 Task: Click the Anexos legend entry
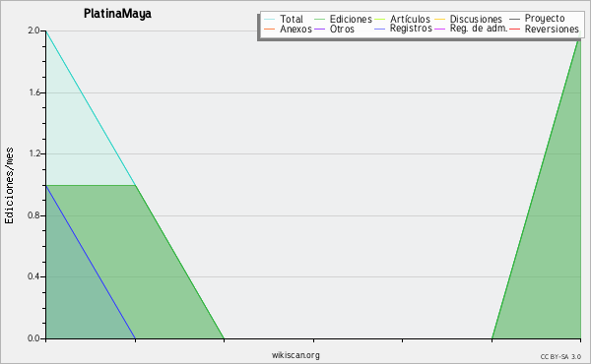click(288, 29)
